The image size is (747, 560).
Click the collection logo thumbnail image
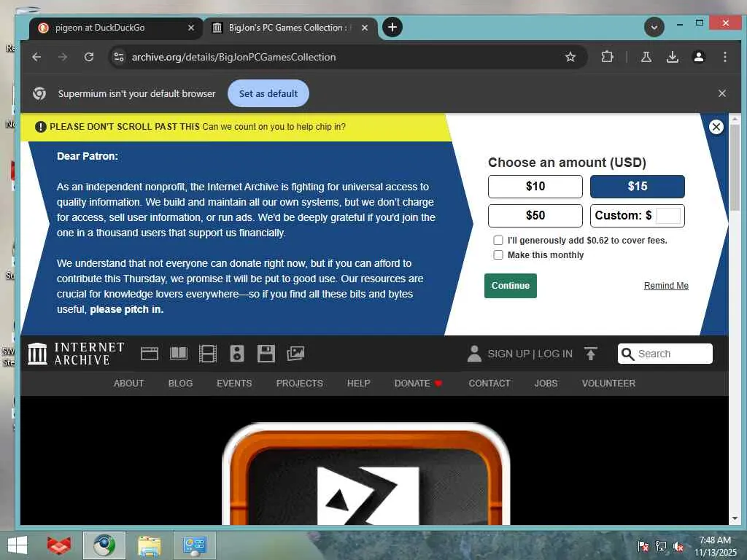tap(366, 474)
